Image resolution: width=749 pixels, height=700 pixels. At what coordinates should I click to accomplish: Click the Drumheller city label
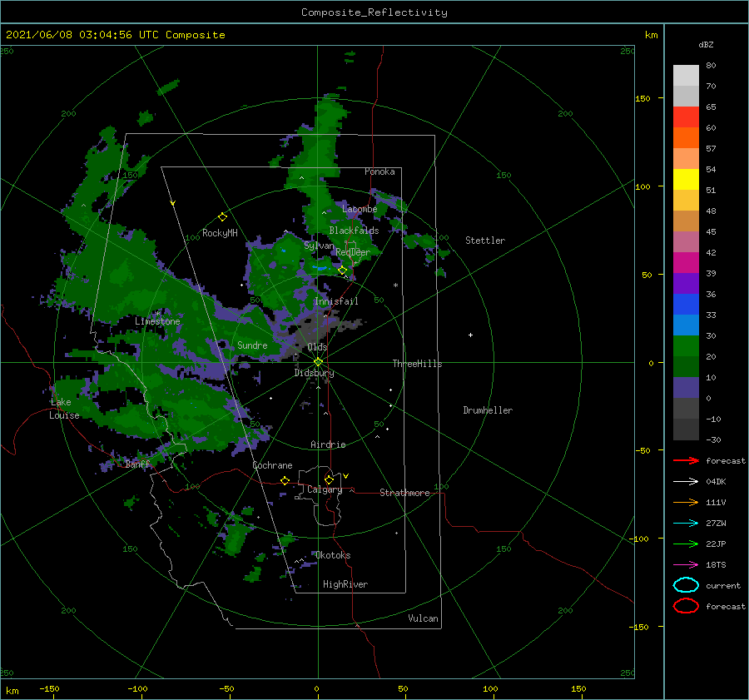pyautogui.click(x=488, y=410)
